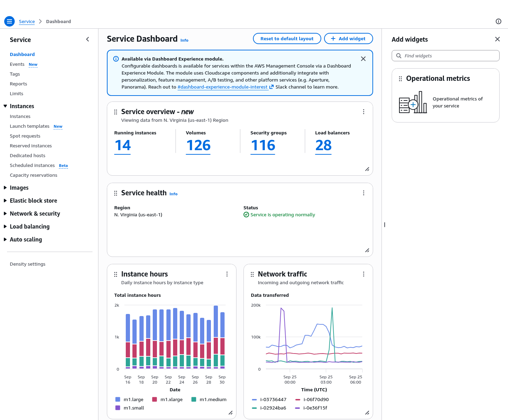This screenshot has height=420, width=508.
Task: Open the hamburger navigation menu
Action: coord(9,21)
